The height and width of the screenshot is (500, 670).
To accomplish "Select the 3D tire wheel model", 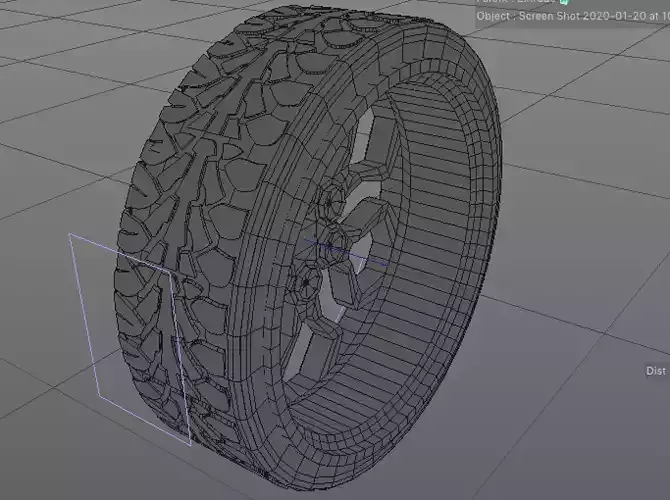I will point(308,248).
